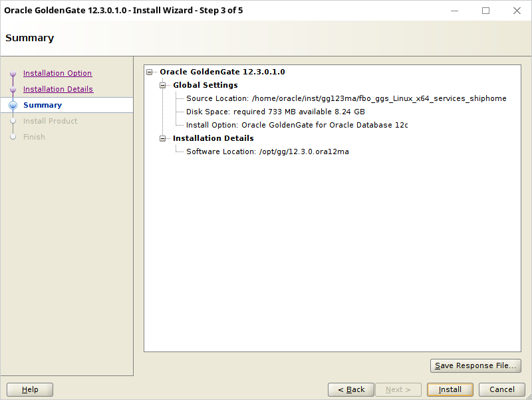Click the disabled Next button
Image resolution: width=532 pixels, height=400 pixels.
pos(398,389)
